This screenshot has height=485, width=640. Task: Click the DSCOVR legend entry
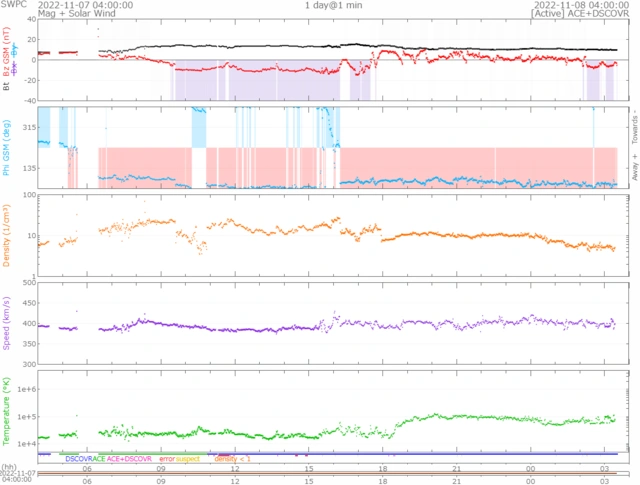tap(80, 458)
